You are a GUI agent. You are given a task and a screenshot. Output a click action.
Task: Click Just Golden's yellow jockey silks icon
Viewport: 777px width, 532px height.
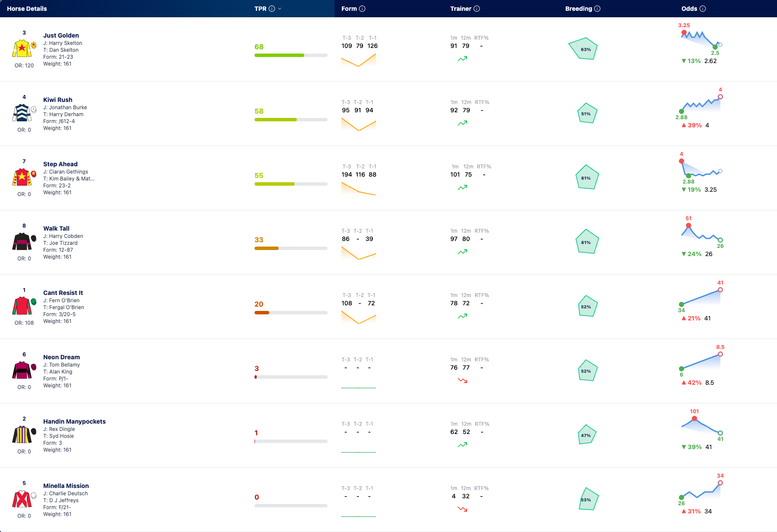tap(22, 48)
